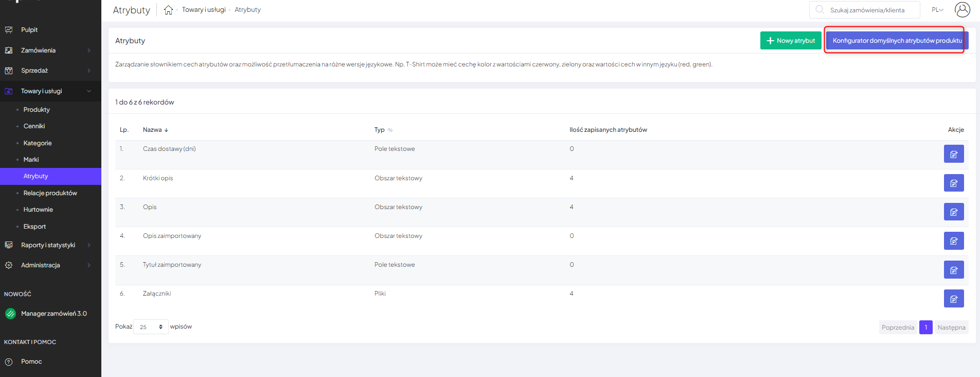Open Produkty in the sidebar
The width and height of the screenshot is (980, 377).
coord(37,110)
